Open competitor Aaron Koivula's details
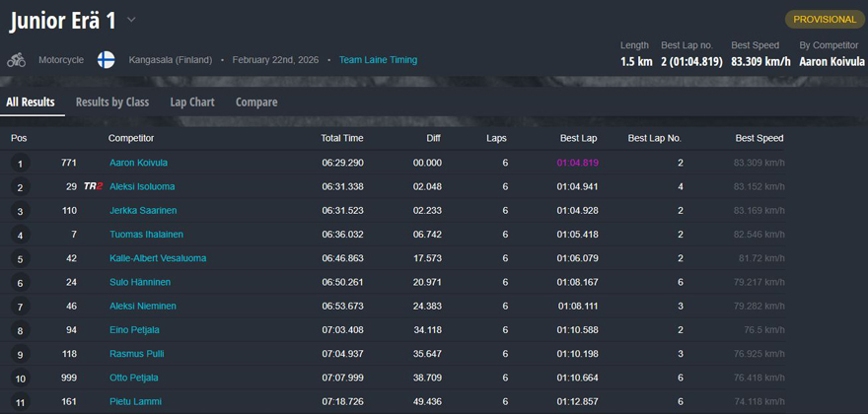Screen dimensions: 868x414 coord(138,163)
